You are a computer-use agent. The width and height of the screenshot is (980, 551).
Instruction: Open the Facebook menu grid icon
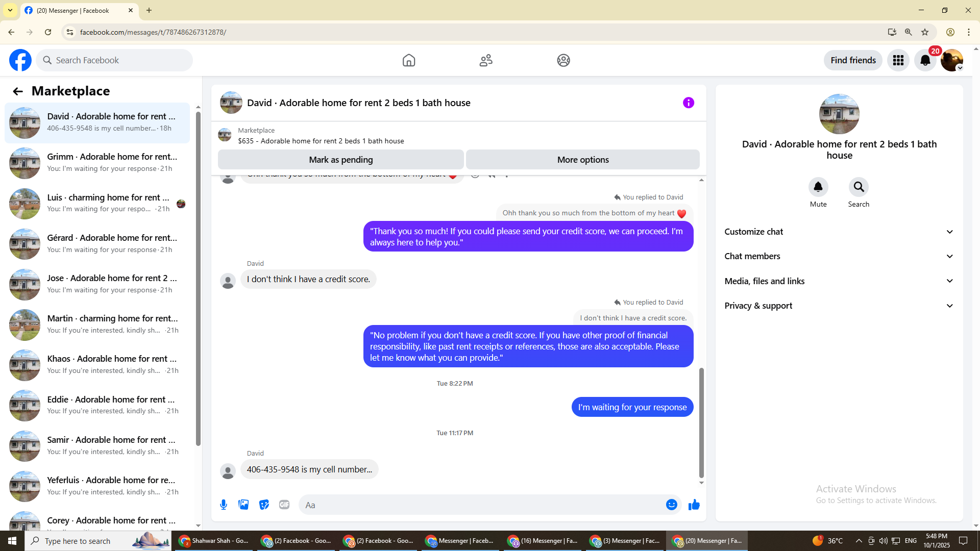[898, 60]
